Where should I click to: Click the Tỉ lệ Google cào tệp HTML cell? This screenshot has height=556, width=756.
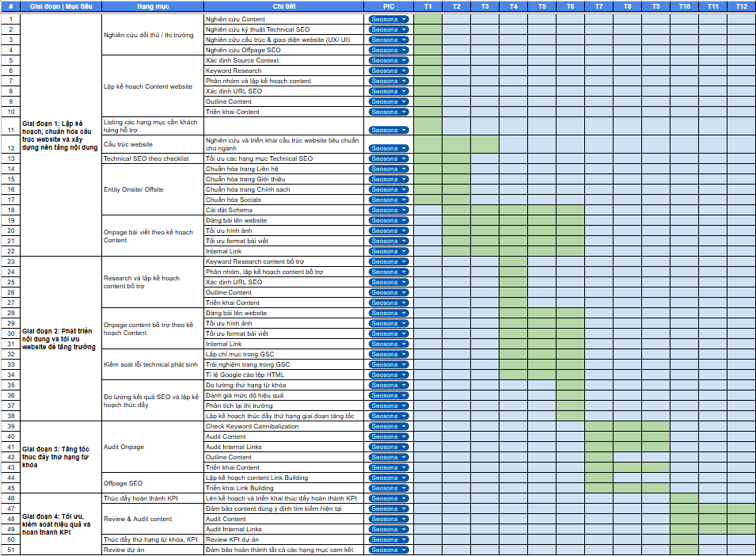(x=284, y=375)
